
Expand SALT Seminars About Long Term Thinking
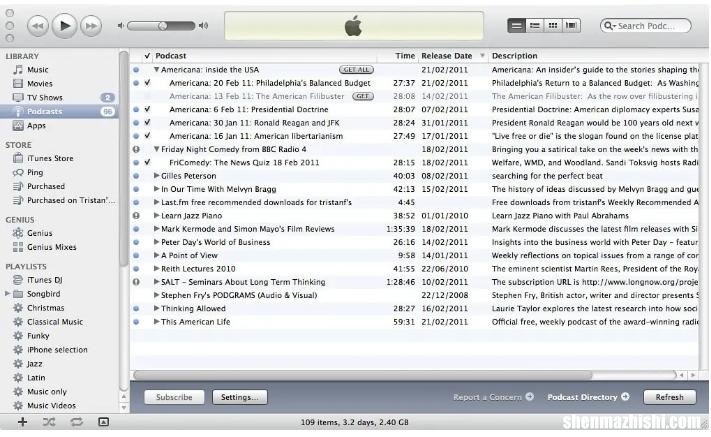pyautogui.click(x=156, y=282)
